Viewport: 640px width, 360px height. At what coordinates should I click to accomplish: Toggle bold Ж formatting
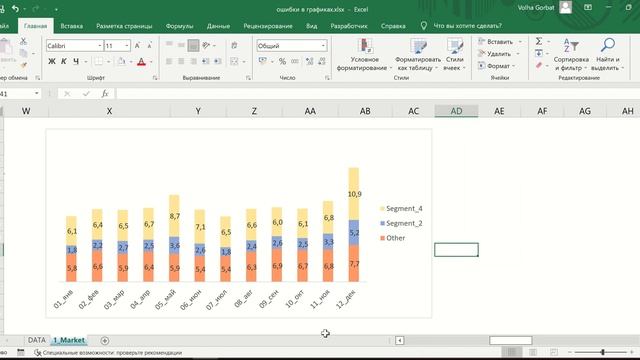[52, 62]
